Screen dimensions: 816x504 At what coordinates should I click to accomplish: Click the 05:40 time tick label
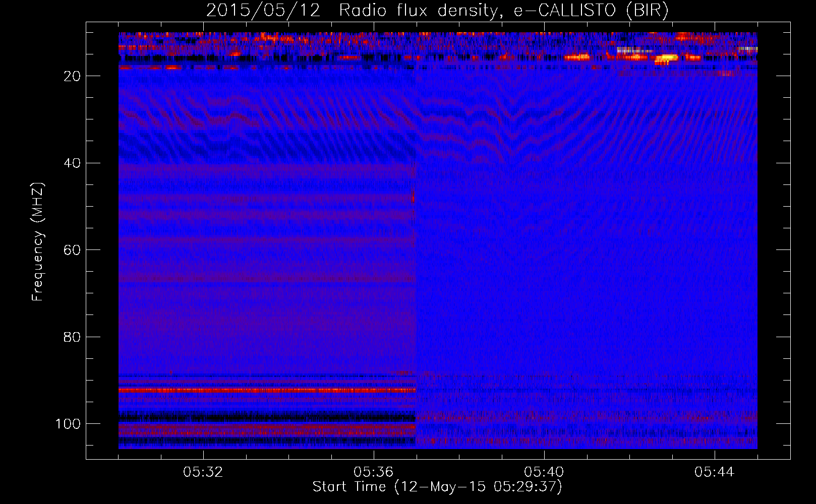coord(544,472)
